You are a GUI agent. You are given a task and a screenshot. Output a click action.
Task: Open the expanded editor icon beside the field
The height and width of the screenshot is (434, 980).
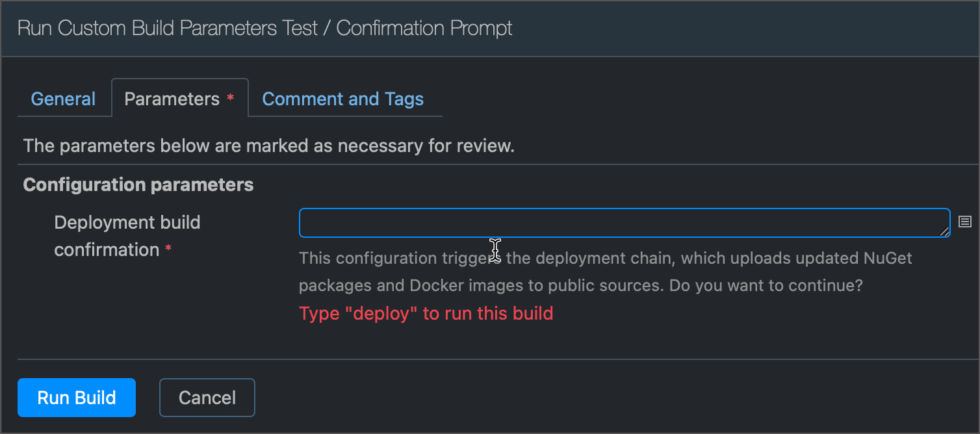click(964, 222)
